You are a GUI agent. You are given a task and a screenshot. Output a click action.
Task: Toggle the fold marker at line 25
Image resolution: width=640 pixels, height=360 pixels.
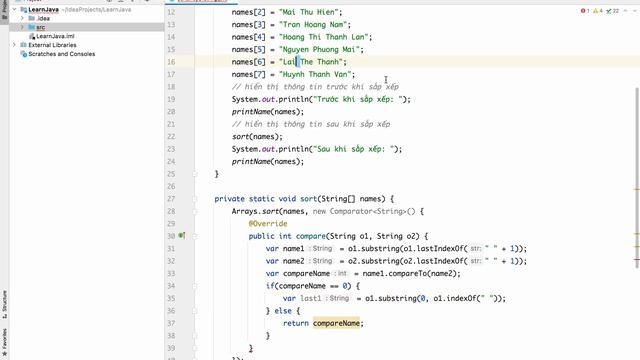pyautogui.click(x=195, y=174)
